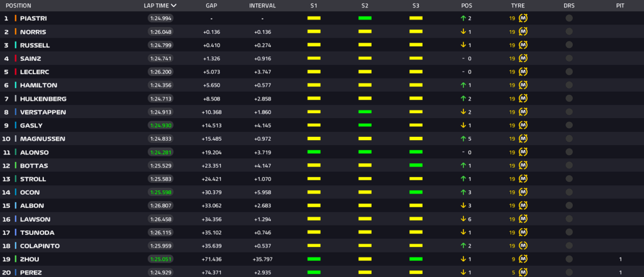Click driver name SAINZ
Image resolution: width=644 pixels, height=277 pixels.
click(31, 58)
